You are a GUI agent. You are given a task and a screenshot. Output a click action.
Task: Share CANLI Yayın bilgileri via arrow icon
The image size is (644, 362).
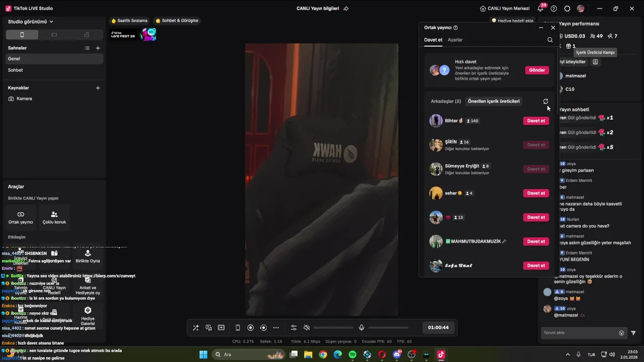[x=346, y=9]
